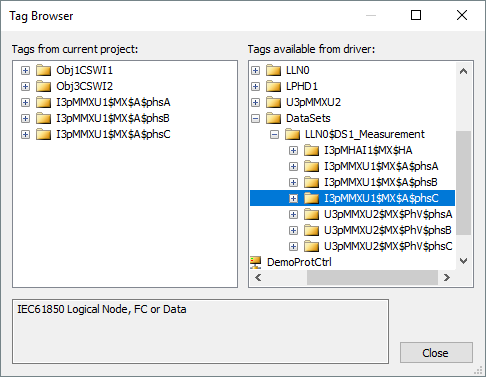Image resolution: width=486 pixels, height=377 pixels.
Task: Click the Obj3CSWI2 folder icon
Action: (x=43, y=87)
